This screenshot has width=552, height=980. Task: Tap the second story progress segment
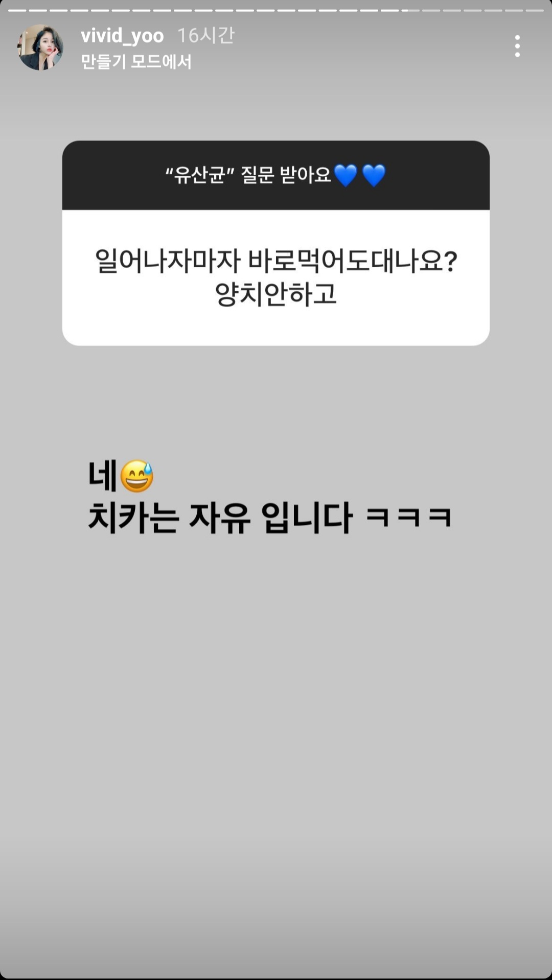(x=38, y=10)
